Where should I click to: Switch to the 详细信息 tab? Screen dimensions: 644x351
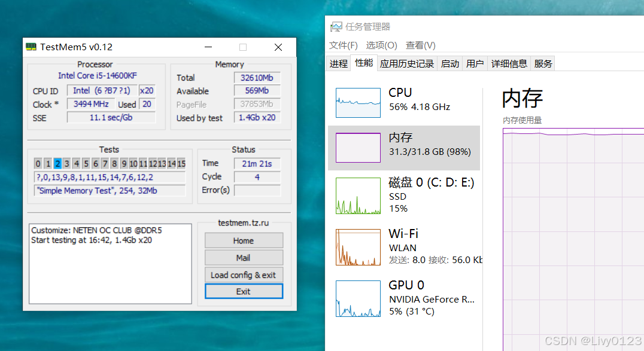click(509, 63)
